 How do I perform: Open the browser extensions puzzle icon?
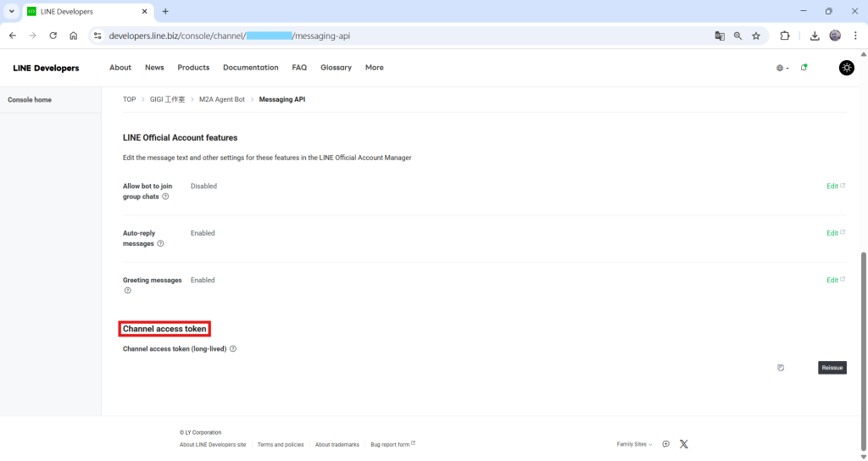pos(785,36)
